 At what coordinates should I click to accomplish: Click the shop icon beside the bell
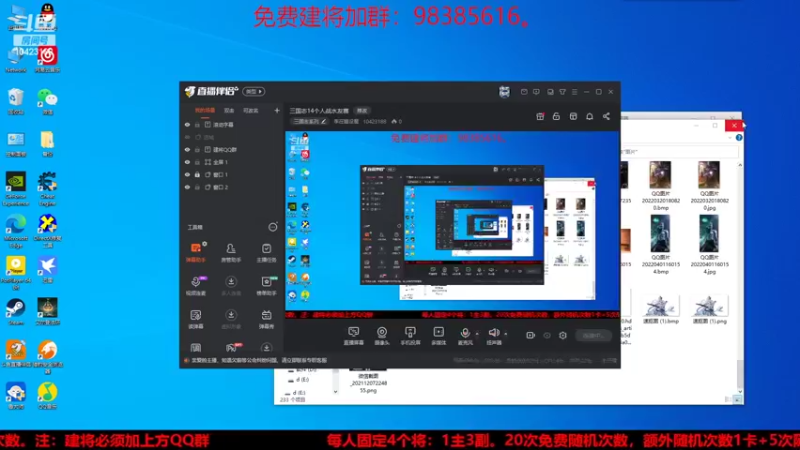coord(573,116)
